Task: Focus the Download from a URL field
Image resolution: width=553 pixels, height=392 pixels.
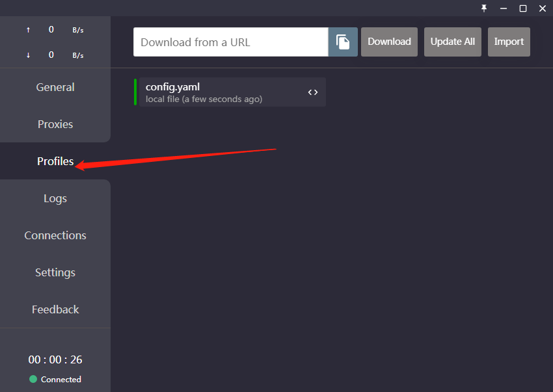Action: pyautogui.click(x=230, y=42)
